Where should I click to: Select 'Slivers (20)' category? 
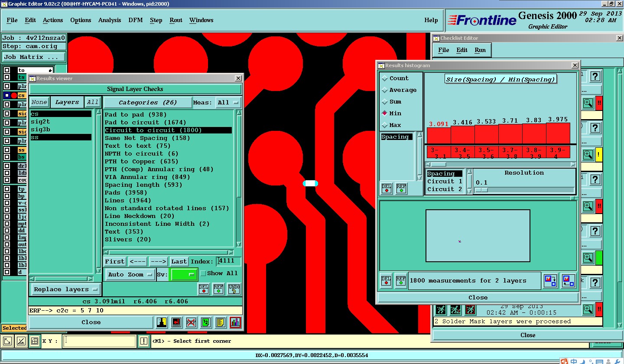[128, 239]
